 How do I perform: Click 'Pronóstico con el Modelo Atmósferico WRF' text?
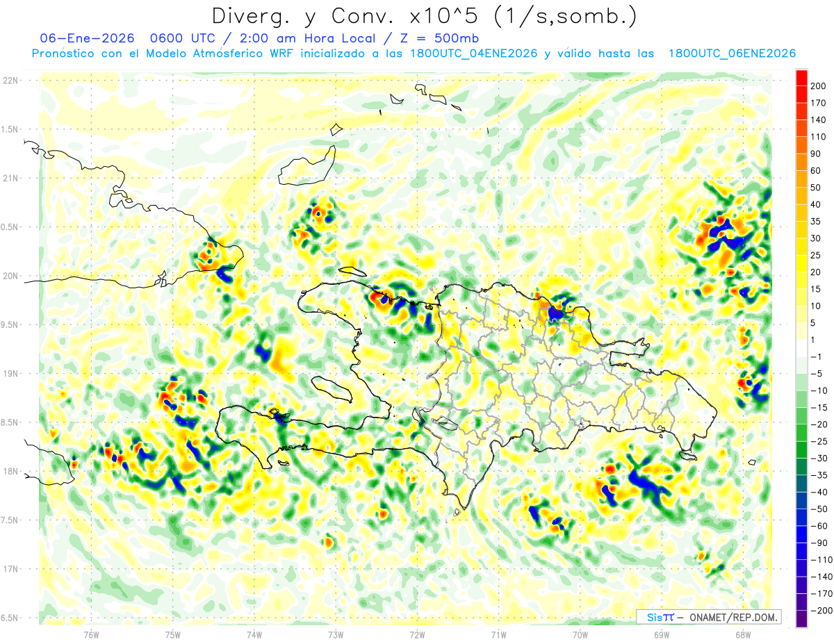163,53
